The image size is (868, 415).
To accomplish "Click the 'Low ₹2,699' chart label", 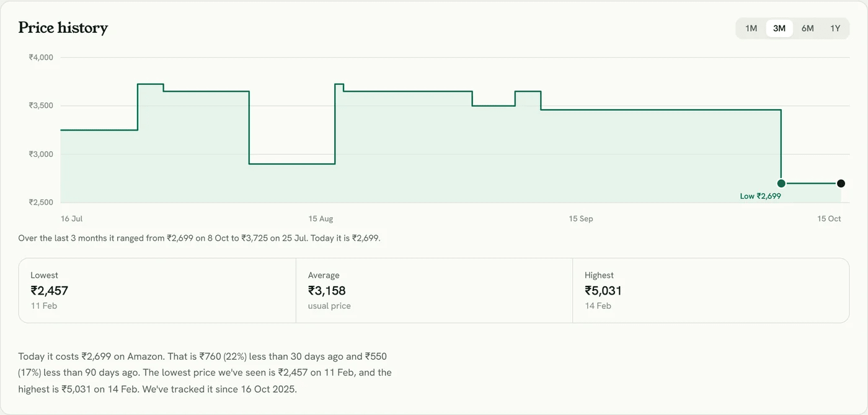I will 760,196.
